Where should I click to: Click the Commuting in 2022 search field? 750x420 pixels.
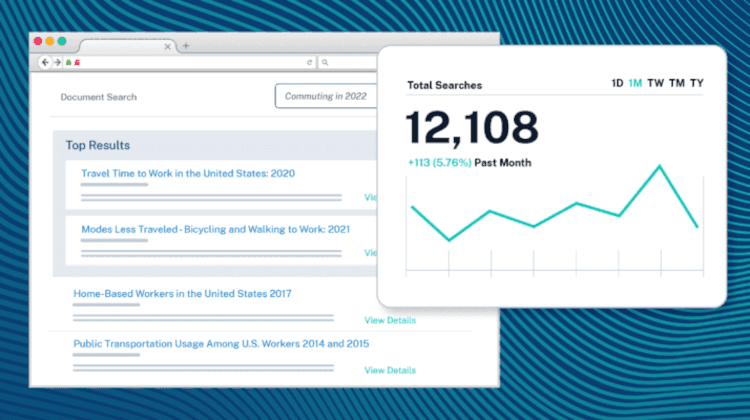(326, 96)
